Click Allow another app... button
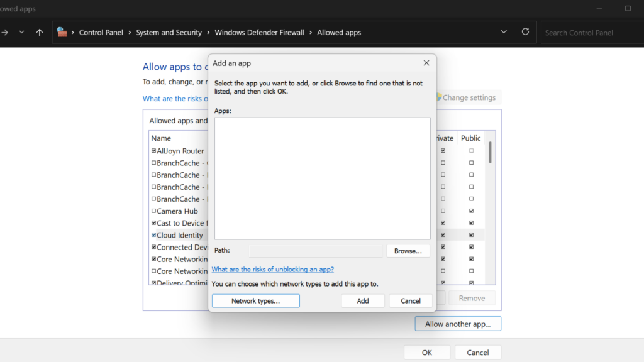Image resolution: width=644 pixels, height=362 pixels. pyautogui.click(x=458, y=324)
